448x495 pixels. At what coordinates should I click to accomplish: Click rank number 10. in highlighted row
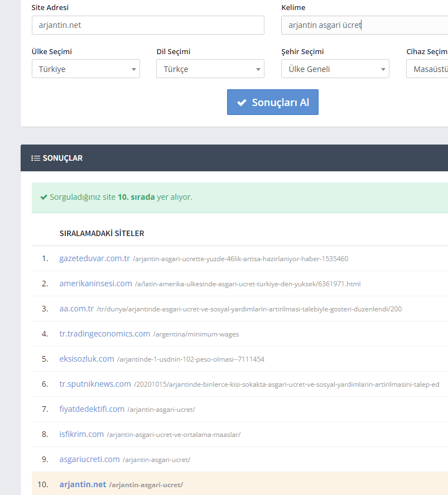tap(43, 484)
